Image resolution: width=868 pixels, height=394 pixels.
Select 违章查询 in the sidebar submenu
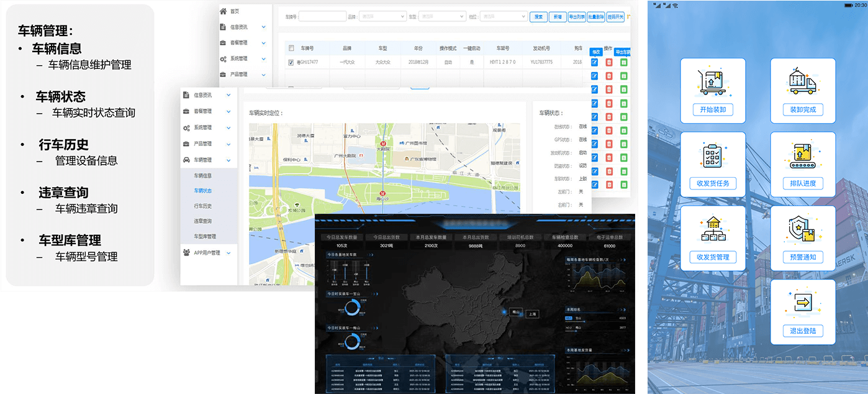tap(203, 221)
